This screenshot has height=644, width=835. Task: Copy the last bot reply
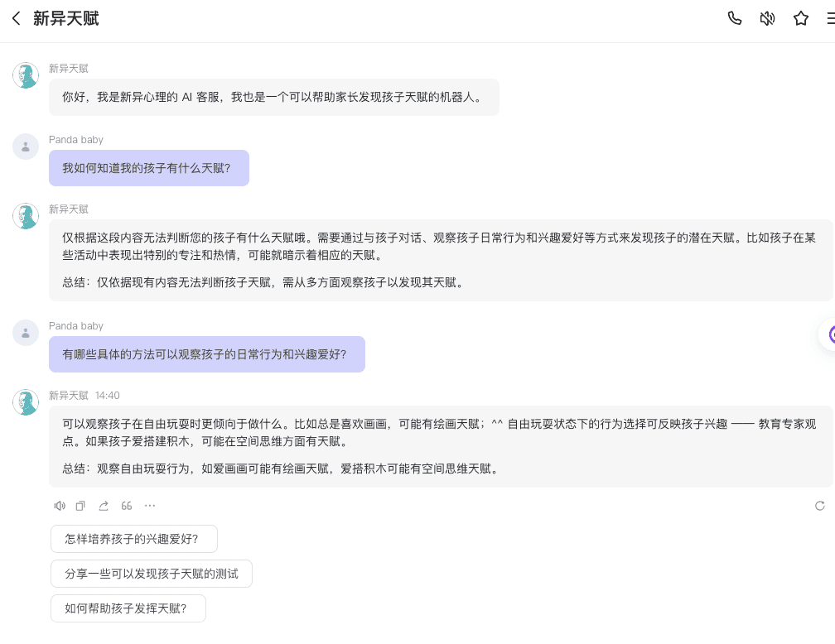pos(81,506)
